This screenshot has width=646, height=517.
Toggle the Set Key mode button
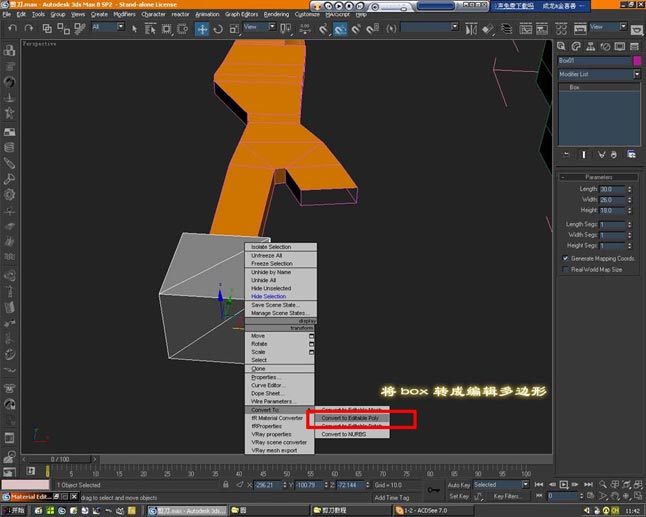pos(459,496)
